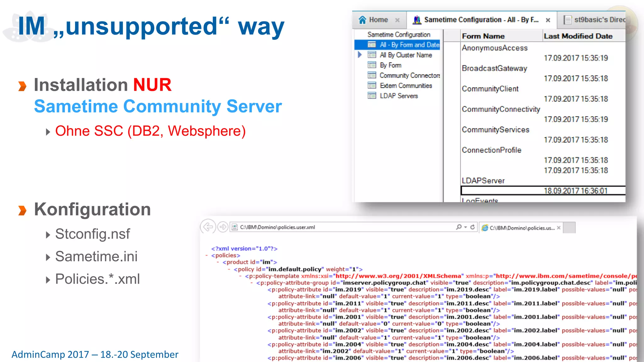Expand the All By Cluster Name triangle
This screenshot has width=644, height=362.
pos(360,55)
